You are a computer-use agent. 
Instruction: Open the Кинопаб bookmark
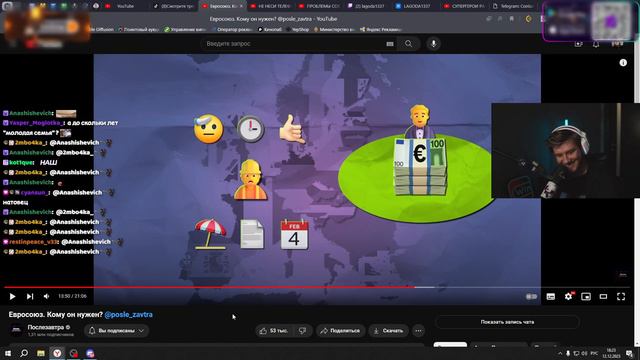[x=270, y=29]
